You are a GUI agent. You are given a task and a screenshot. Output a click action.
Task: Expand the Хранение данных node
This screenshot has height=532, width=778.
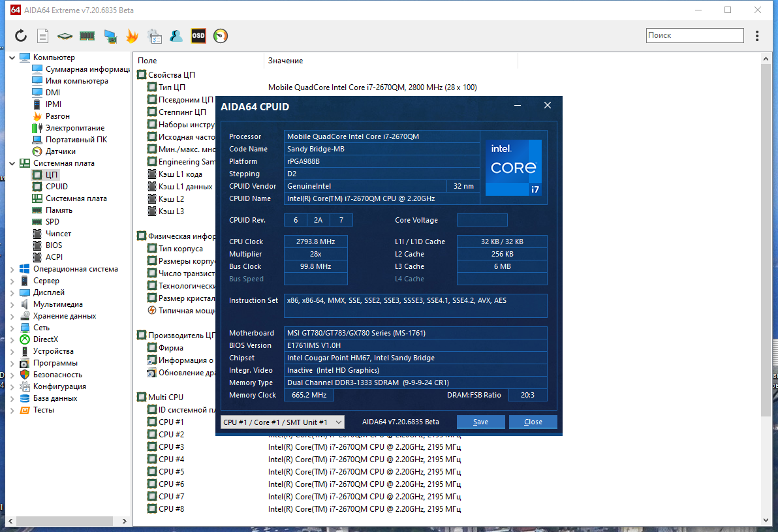click(x=12, y=316)
